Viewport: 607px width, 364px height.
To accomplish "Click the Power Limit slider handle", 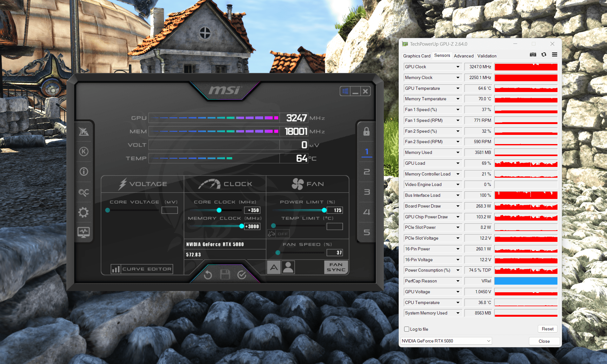I will [324, 210].
